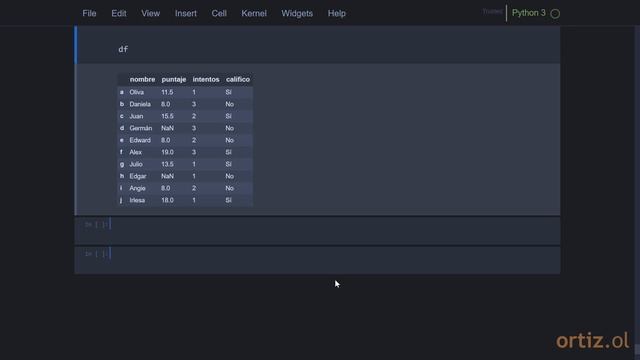Click the nombre column header
Screen dimensions: 640x360
(142, 80)
